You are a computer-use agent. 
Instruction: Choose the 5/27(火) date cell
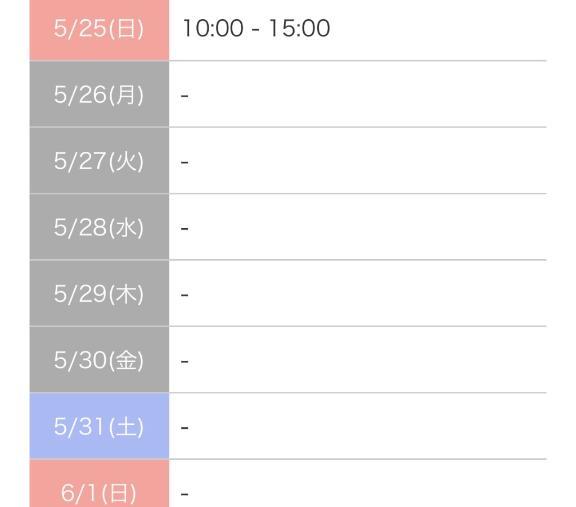[99, 161]
